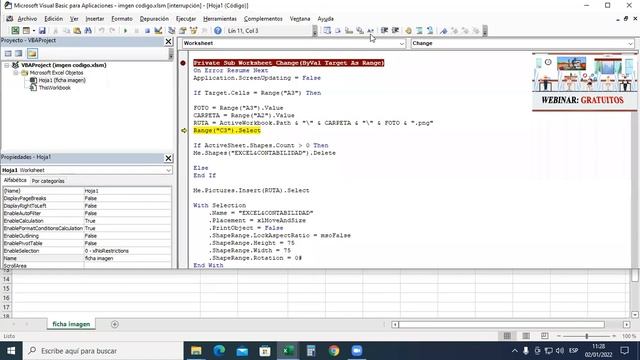
Task: Select the ficha imagen sheet tab
Action: pyautogui.click(x=71, y=324)
